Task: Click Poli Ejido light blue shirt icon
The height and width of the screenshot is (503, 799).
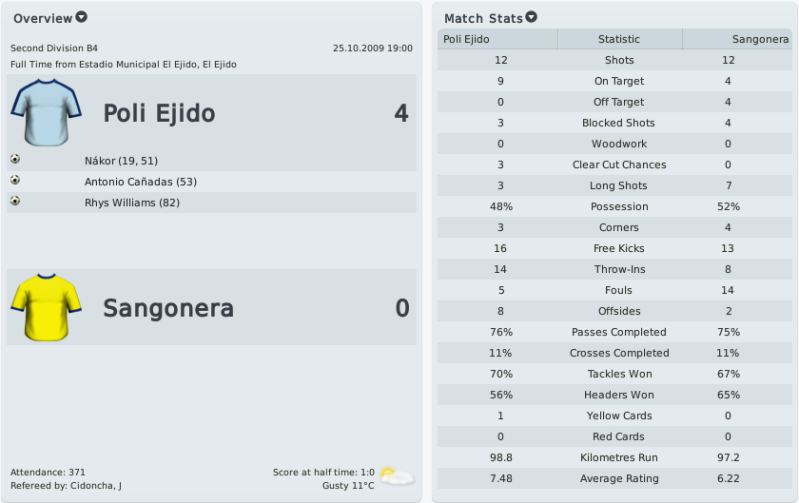Action: pyautogui.click(x=46, y=113)
